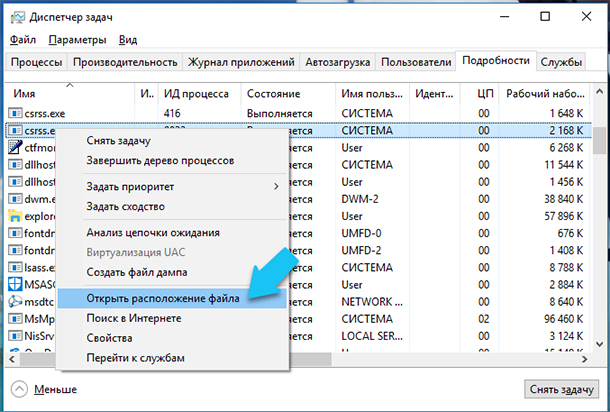Click the dwm process icon
Screen dimensions: 610x412
(x=15, y=199)
